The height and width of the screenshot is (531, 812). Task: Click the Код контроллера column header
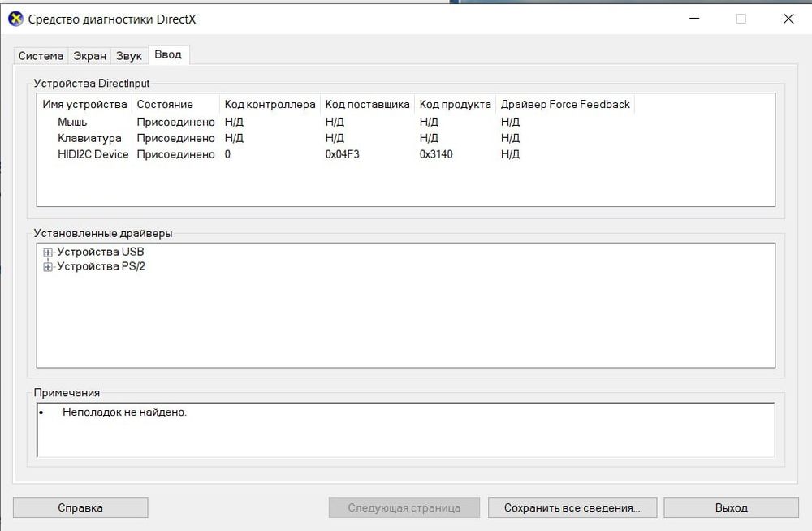click(x=270, y=104)
